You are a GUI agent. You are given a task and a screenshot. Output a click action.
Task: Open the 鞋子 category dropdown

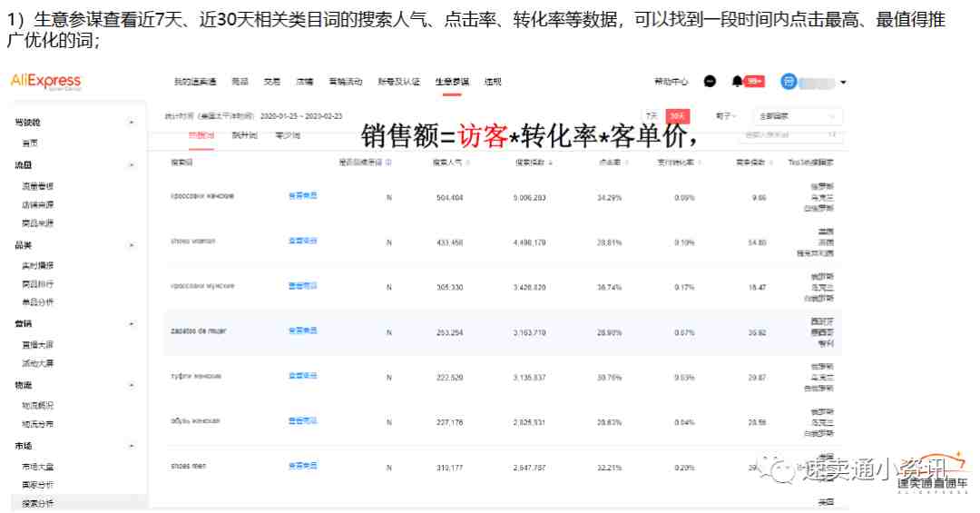tap(726, 116)
